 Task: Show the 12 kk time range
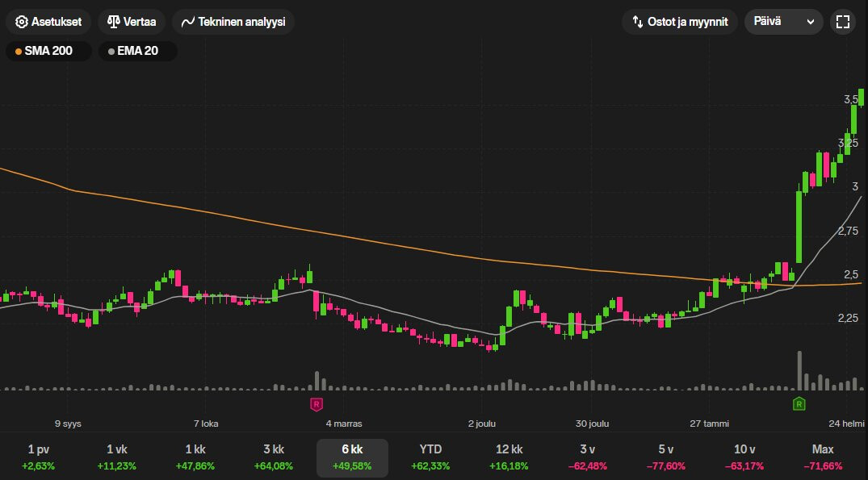(509, 457)
